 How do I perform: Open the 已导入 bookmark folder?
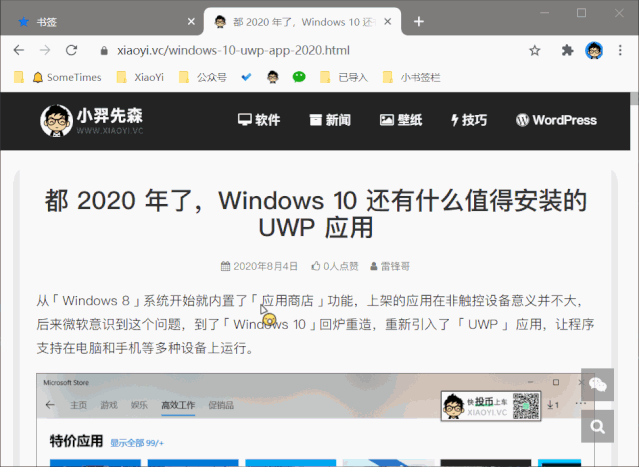pos(344,77)
